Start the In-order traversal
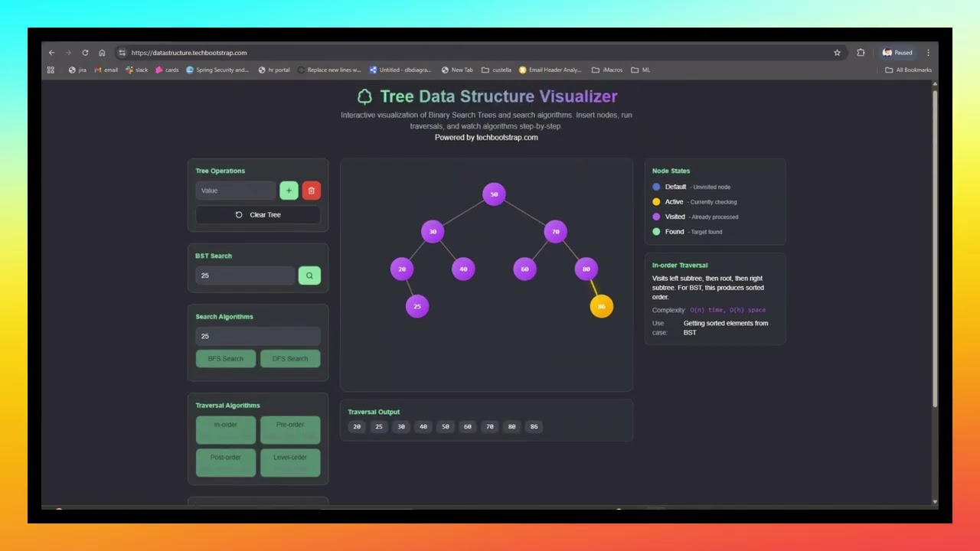 (x=226, y=430)
